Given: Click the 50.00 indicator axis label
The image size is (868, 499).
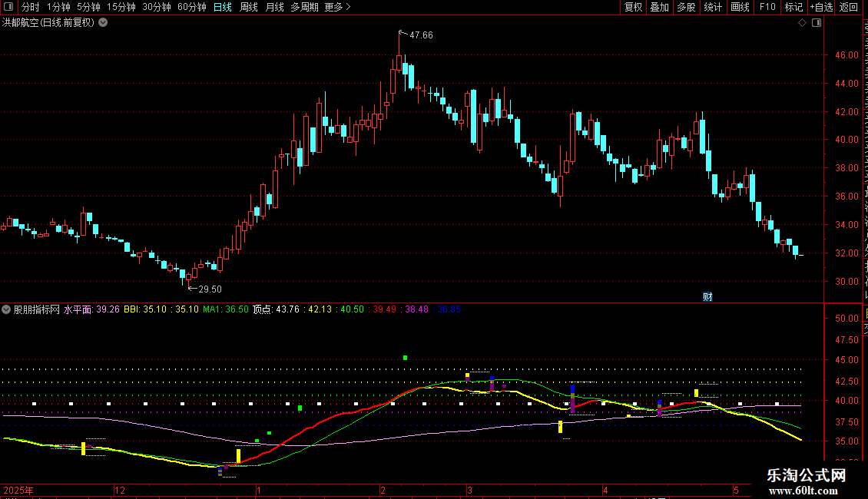Looking at the screenshot, I should pos(847,319).
